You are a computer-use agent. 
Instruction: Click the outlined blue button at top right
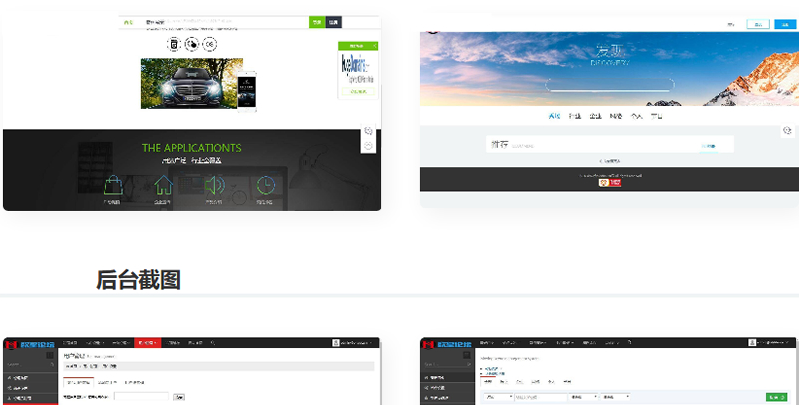[757, 24]
